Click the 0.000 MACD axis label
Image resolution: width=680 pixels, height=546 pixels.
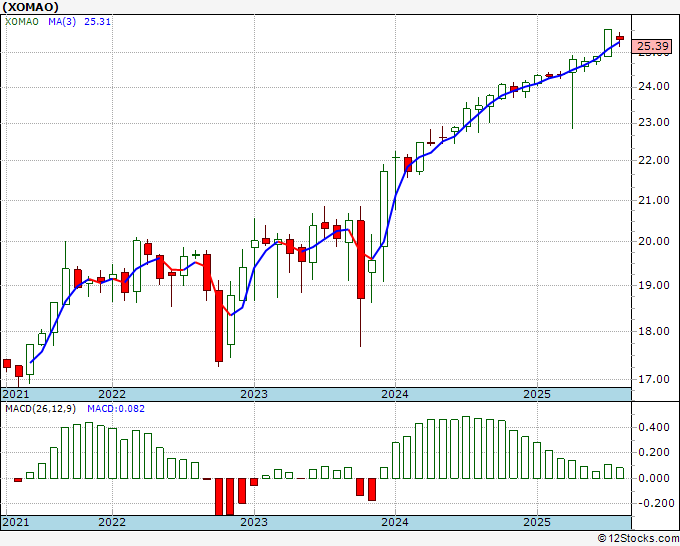[654, 478]
